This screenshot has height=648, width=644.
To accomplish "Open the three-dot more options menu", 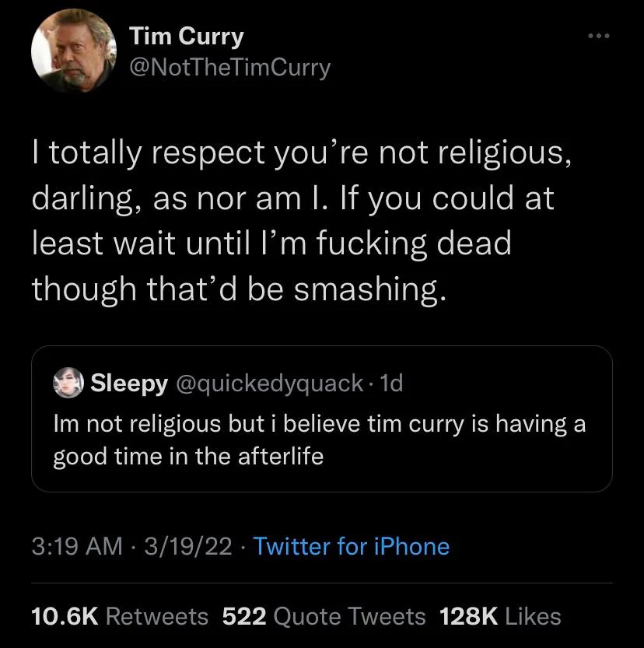I will click(599, 37).
